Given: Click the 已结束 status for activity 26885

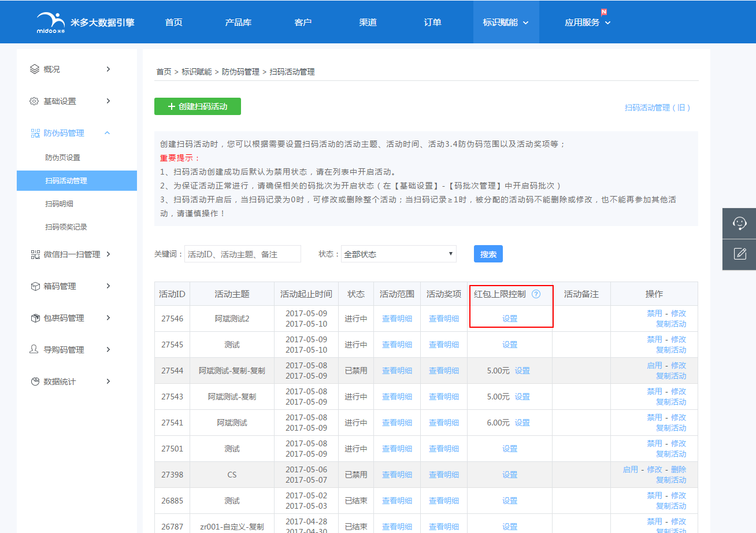Looking at the screenshot, I should pyautogui.click(x=356, y=501).
